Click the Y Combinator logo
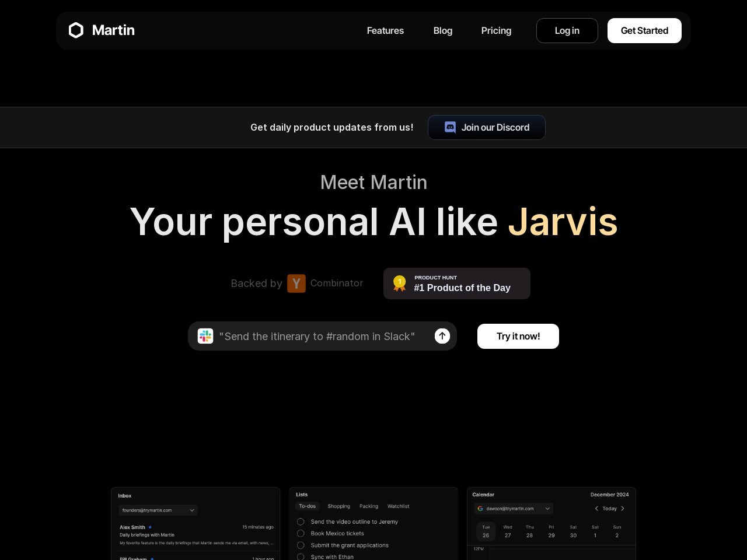Screen dimensions: 747x560 point(296,283)
